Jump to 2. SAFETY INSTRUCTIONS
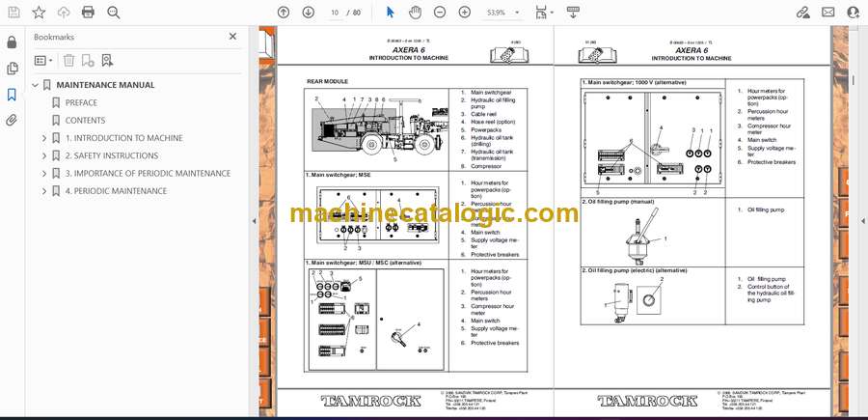The height and width of the screenshot is (420, 868). point(112,155)
